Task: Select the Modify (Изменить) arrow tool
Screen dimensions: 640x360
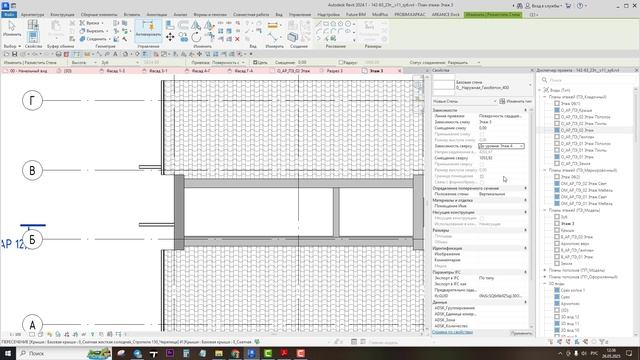Action: point(12,29)
